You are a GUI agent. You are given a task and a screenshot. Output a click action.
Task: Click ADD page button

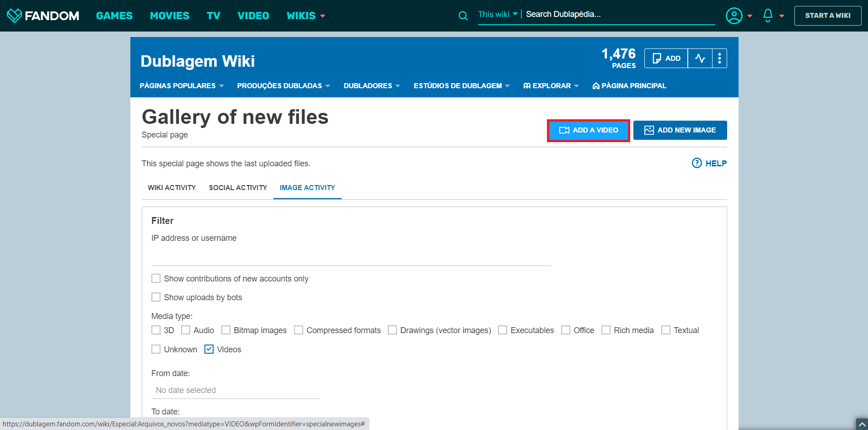coord(666,58)
